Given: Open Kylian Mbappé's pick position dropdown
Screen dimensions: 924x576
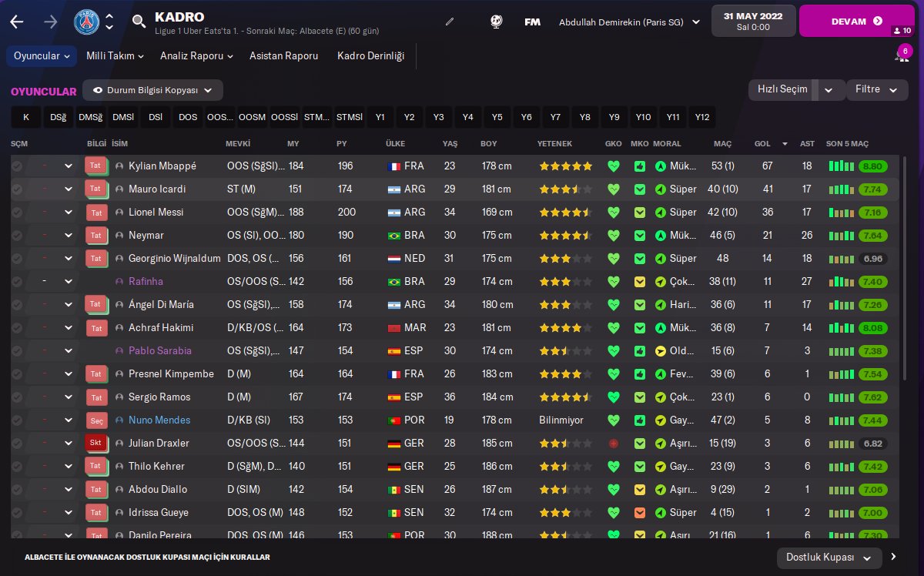Looking at the screenshot, I should [x=69, y=166].
